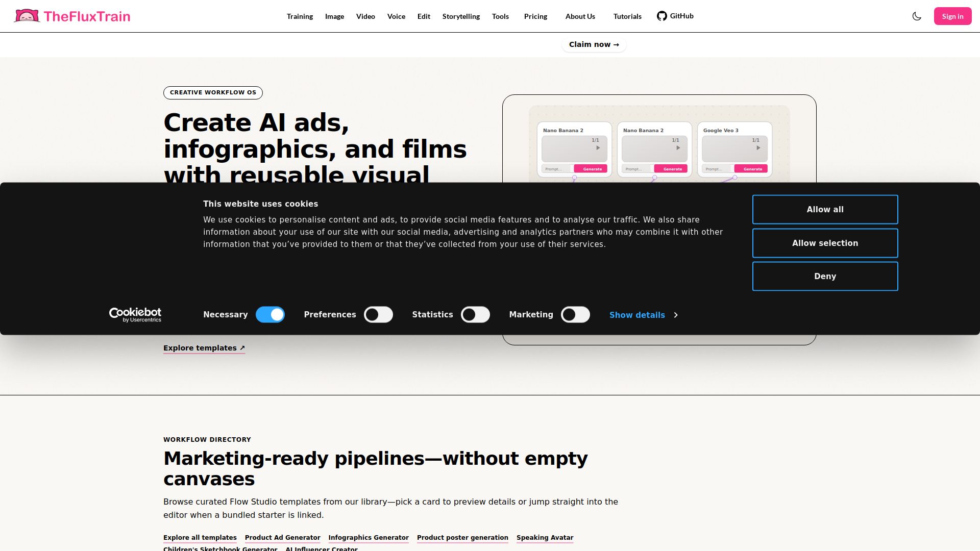The height and width of the screenshot is (551, 980).
Task: Click the Prompt field in Google Veo 3 card
Action: pos(717,169)
